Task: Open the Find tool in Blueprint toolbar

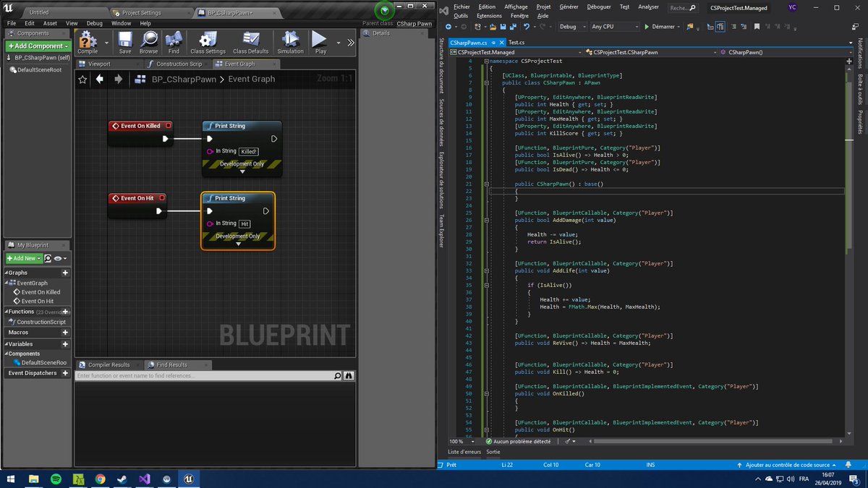Action: (x=174, y=42)
